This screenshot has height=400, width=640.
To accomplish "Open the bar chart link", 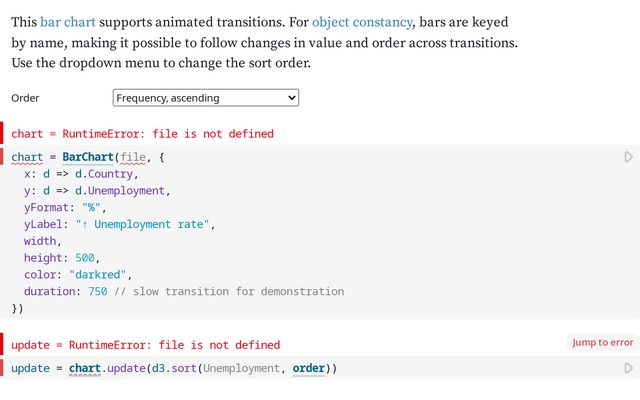I will pyautogui.click(x=68, y=21).
